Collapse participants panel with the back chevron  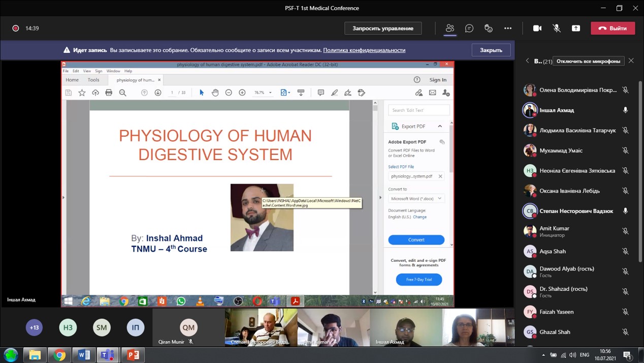pyautogui.click(x=527, y=61)
